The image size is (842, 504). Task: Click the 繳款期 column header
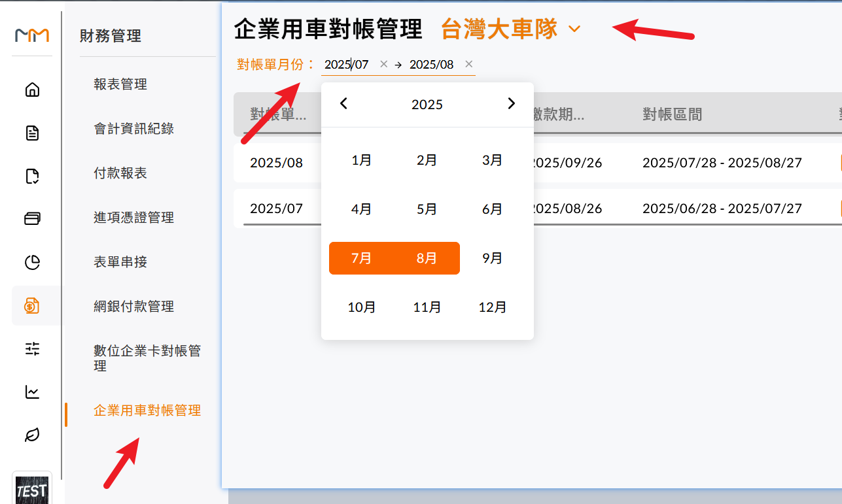[x=558, y=114]
